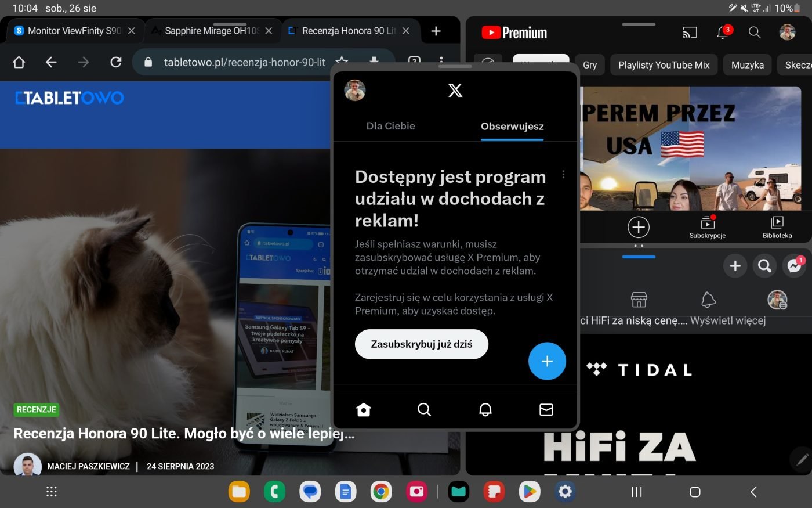Reload the tabletowo page
812x508 pixels.
[x=116, y=62]
